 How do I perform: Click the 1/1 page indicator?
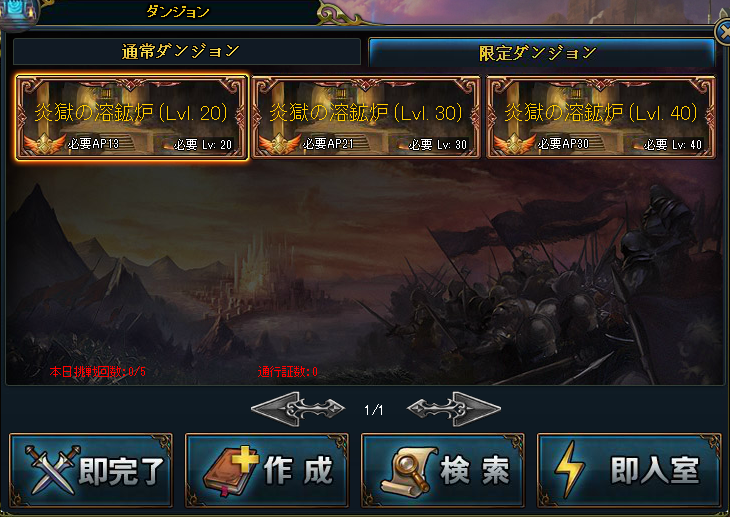[x=374, y=410]
